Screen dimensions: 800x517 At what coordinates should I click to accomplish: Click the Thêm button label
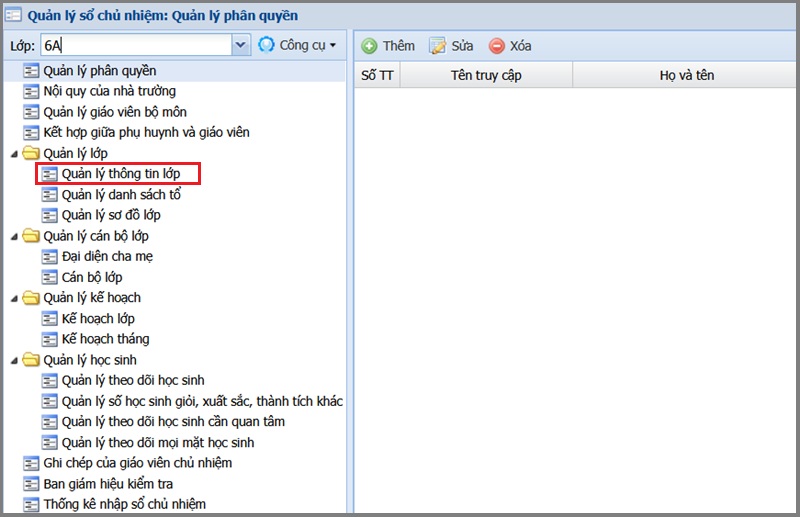tap(399, 46)
